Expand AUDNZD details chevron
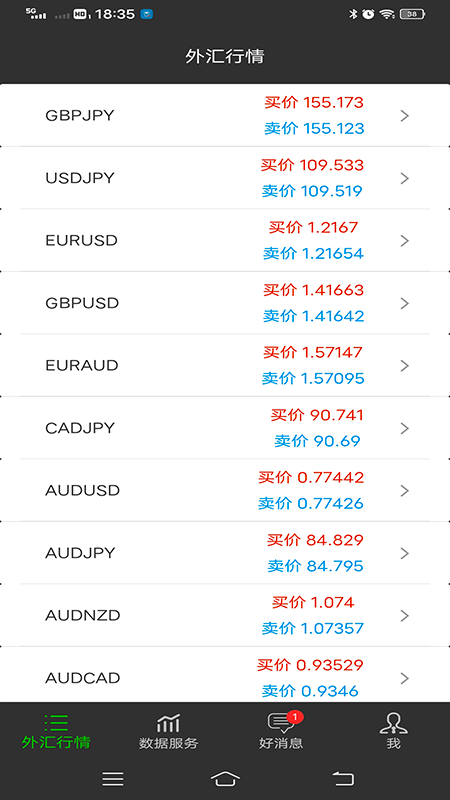The height and width of the screenshot is (800, 450). (x=405, y=616)
